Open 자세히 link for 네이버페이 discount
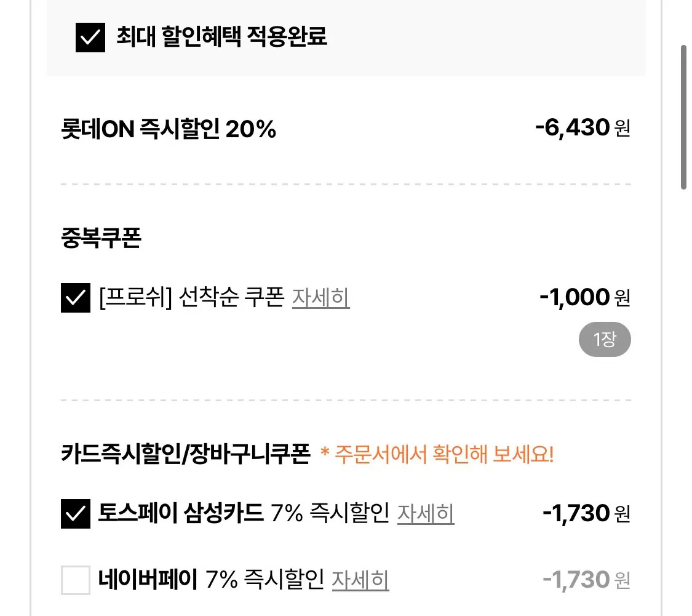The image size is (692, 616). pos(360,580)
